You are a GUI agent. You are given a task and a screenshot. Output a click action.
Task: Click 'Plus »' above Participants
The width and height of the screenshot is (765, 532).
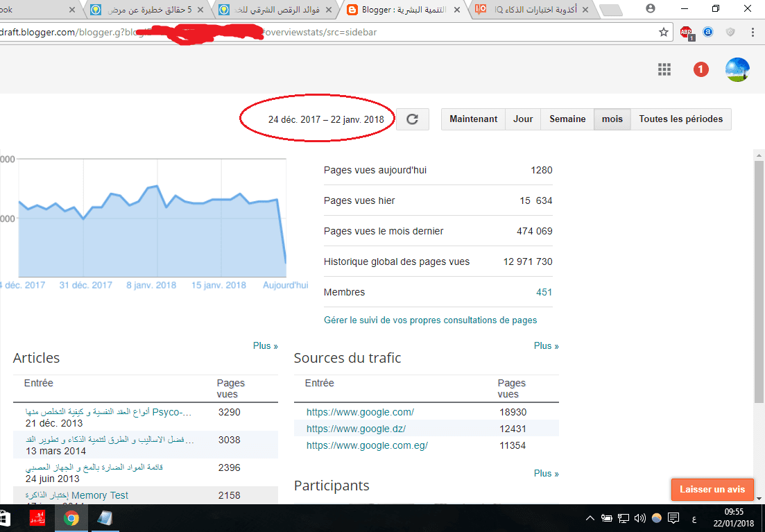[x=547, y=473]
